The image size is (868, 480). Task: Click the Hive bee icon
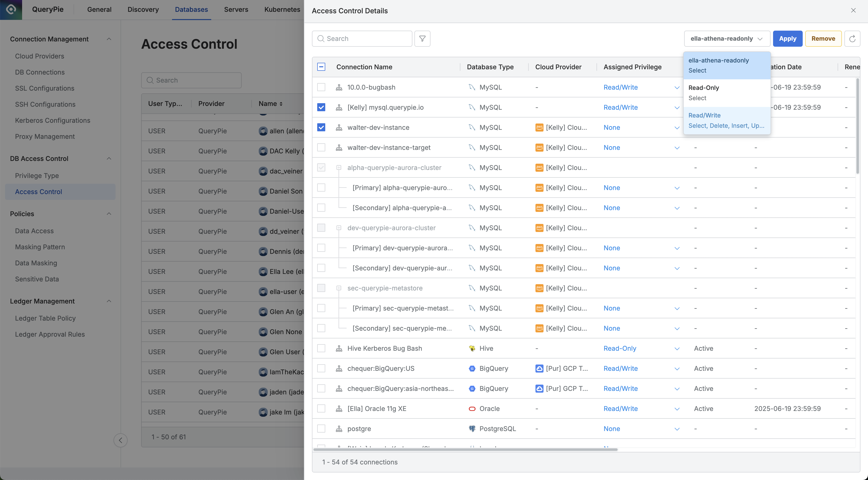472,349
